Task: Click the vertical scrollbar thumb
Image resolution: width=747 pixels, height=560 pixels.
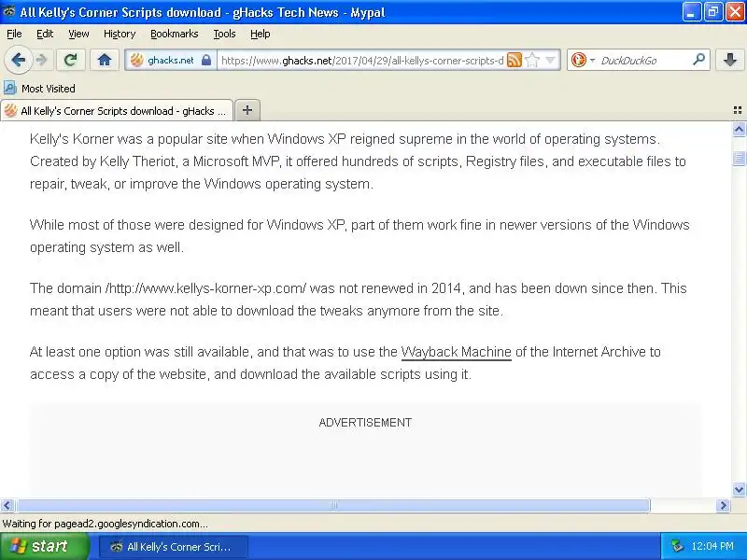Action: point(739,158)
